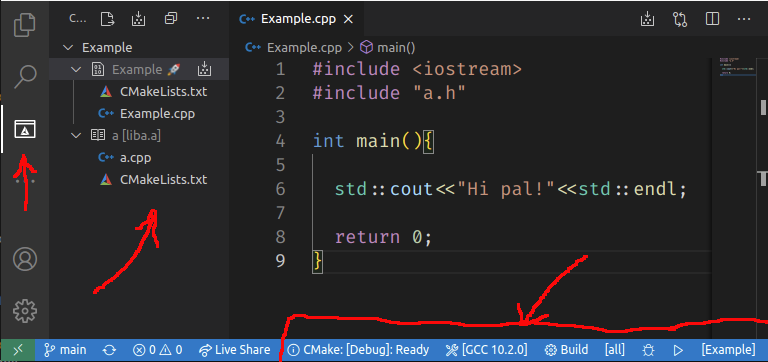Click the Synchronize Changes icon in status bar
768x362 pixels.
109,350
